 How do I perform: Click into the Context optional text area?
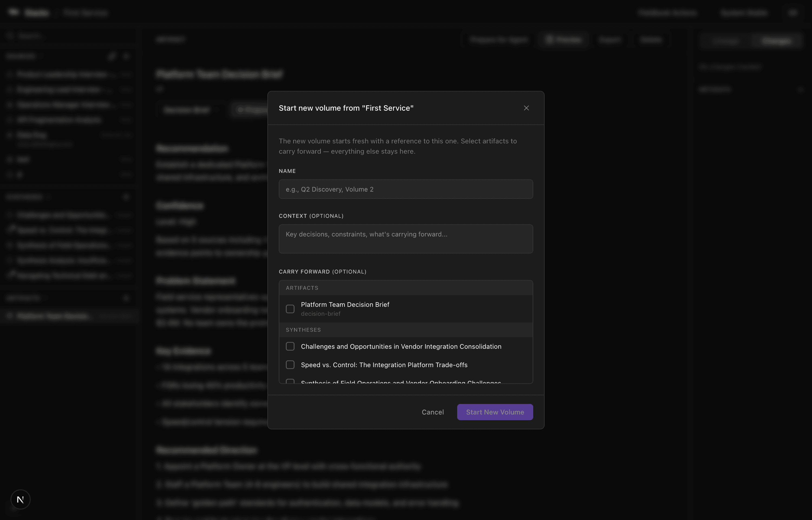tap(405, 239)
